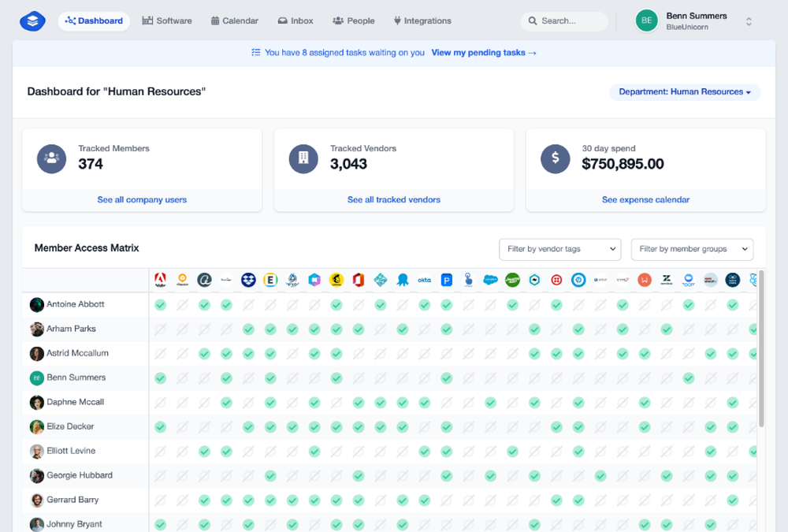Select the Zendesk vendor icon
The image size is (788, 532).
point(667,280)
